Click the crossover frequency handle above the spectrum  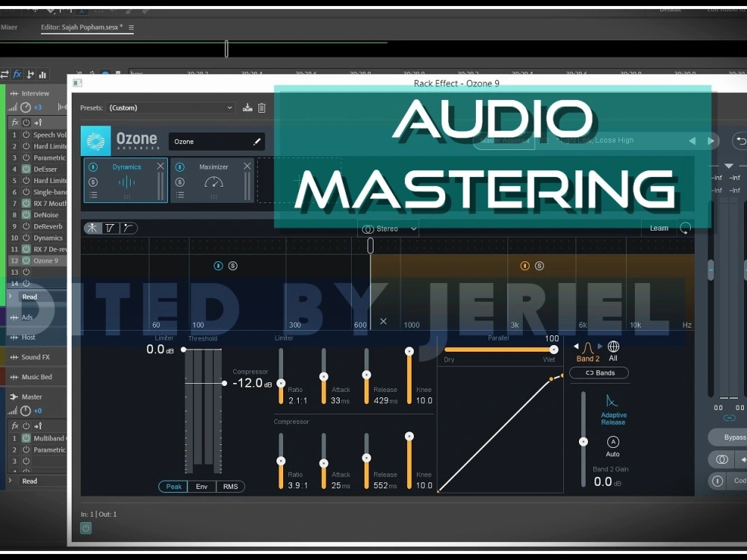tap(371, 246)
